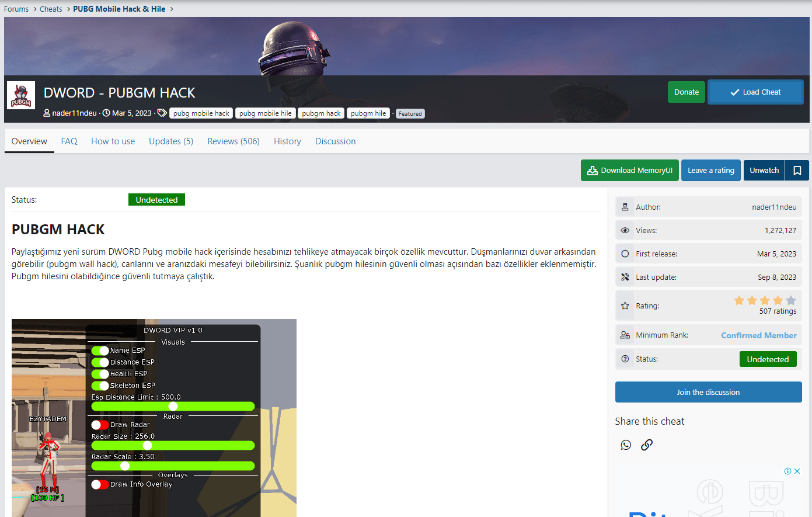Screen dimensions: 812x517
Task: Click Leave a rating button
Action: [711, 171]
